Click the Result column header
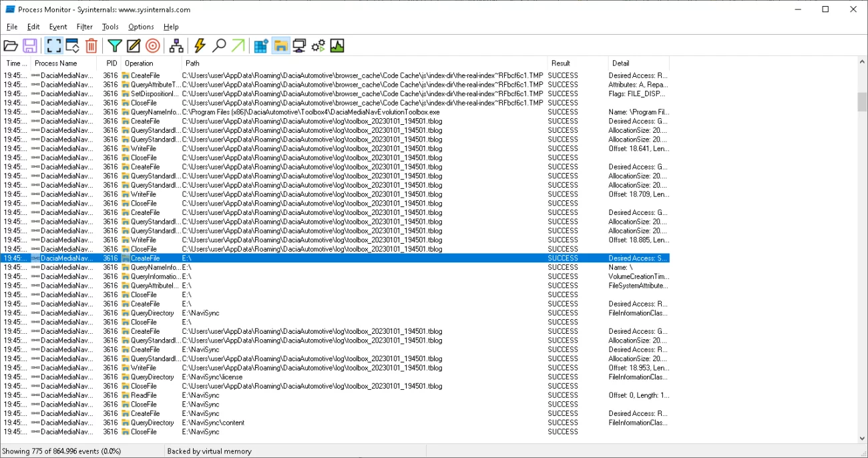 coord(578,63)
